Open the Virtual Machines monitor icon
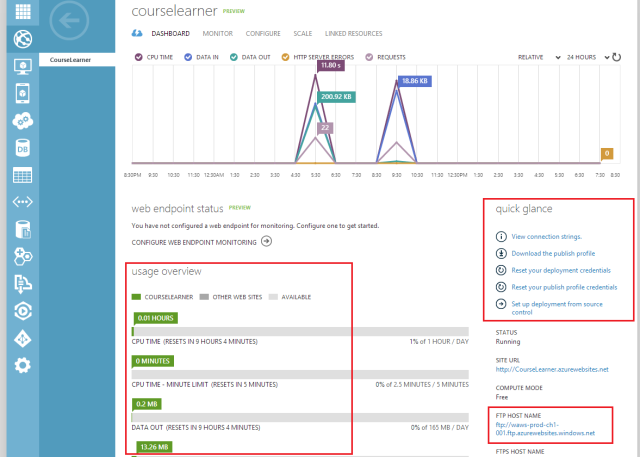 point(23,66)
